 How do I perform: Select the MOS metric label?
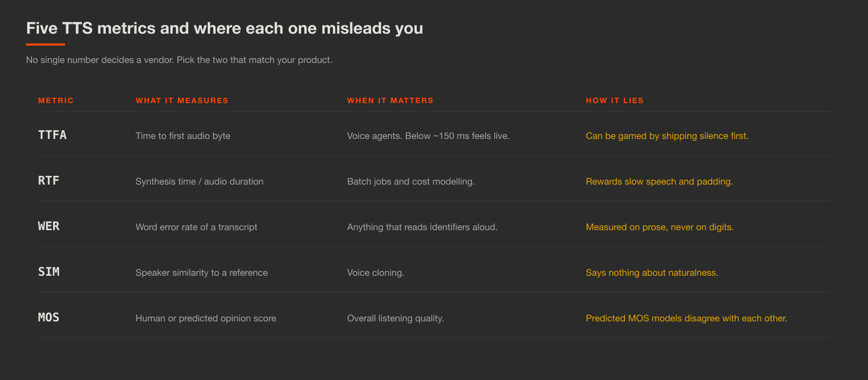coord(49,318)
